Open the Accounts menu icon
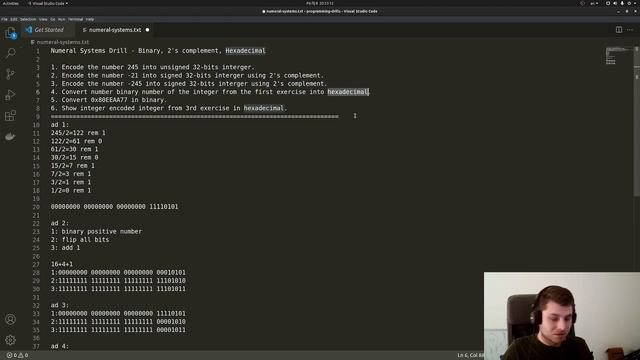The width and height of the screenshot is (640, 360). (x=11, y=319)
